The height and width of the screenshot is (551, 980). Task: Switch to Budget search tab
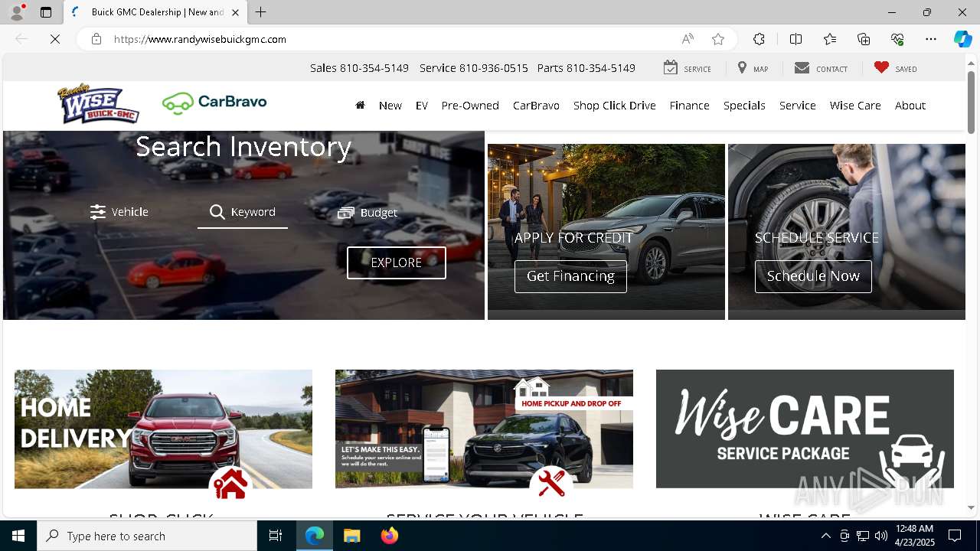[x=367, y=213]
